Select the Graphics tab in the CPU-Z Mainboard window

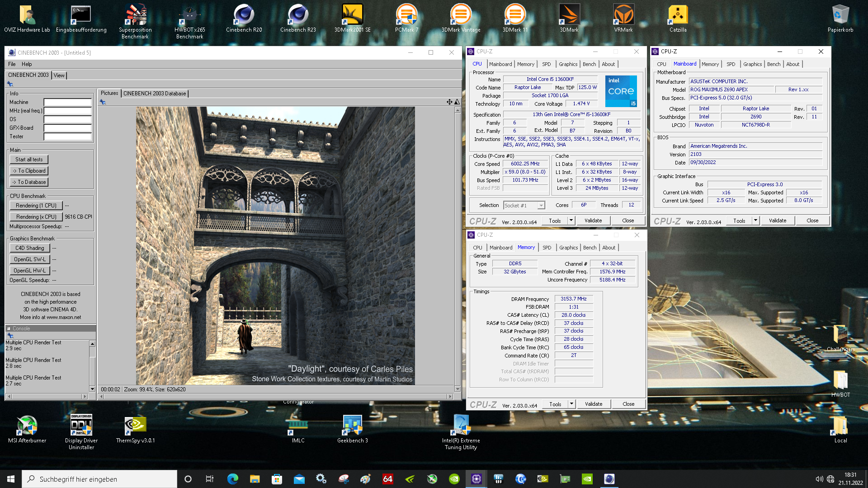[x=752, y=64]
